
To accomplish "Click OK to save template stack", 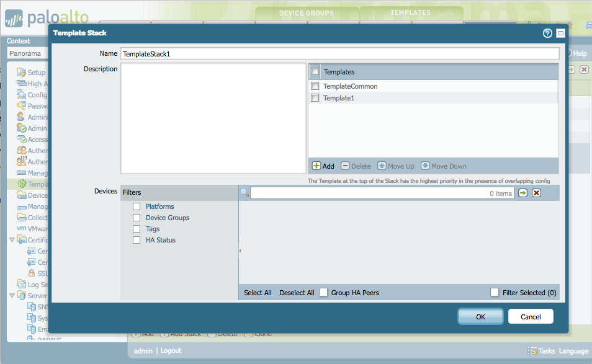I will click(480, 316).
